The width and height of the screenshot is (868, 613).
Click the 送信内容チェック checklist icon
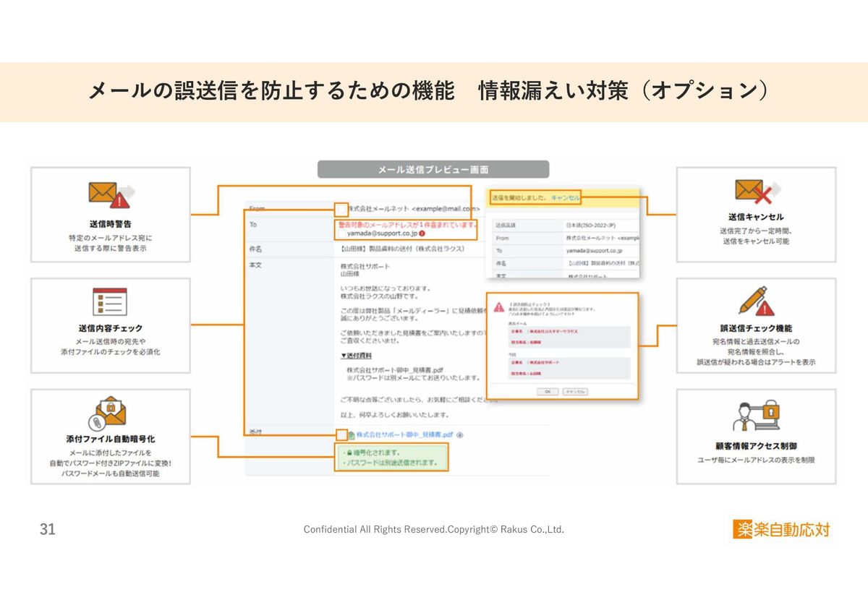pos(110,302)
